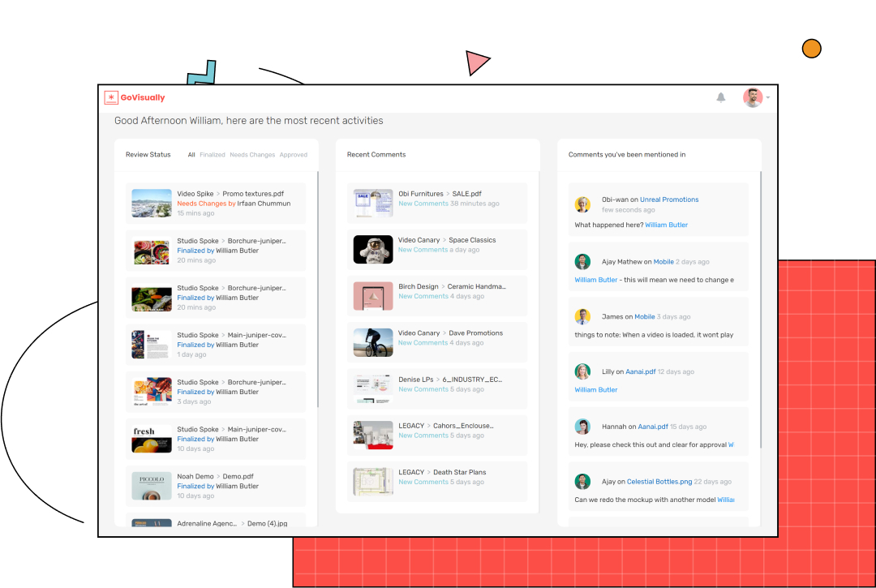The image size is (876, 588).
Task: Select the All review status filter
Action: coord(191,155)
